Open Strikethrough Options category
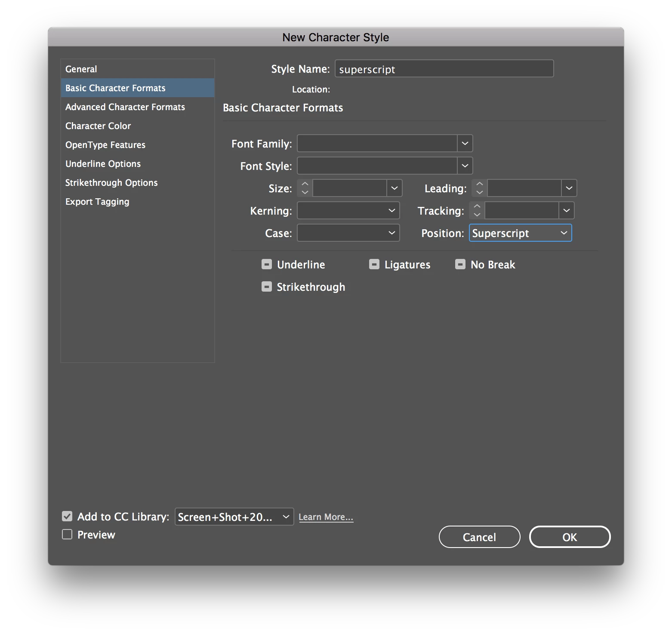Image resolution: width=672 pixels, height=634 pixels. click(138, 183)
